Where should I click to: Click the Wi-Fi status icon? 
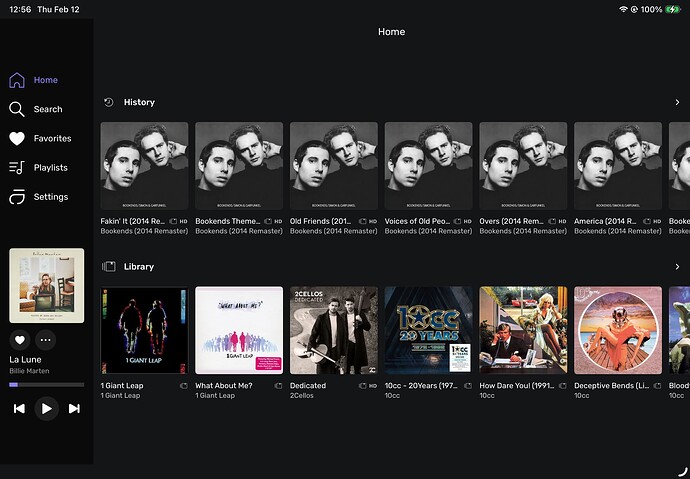(x=623, y=9)
